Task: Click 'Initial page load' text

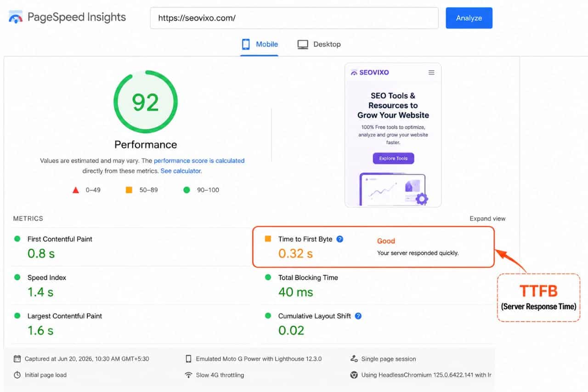Action: pyautogui.click(x=45, y=375)
